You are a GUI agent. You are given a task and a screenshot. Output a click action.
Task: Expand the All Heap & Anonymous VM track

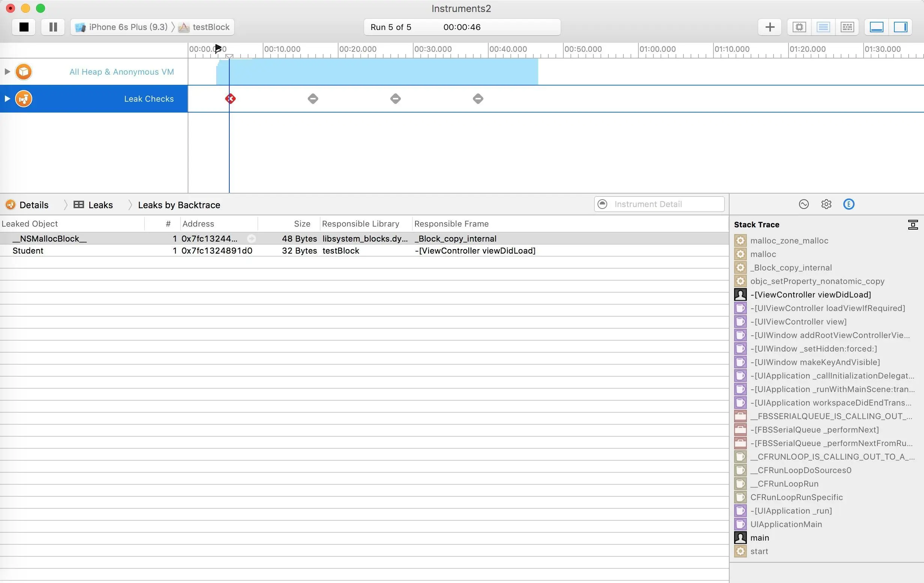click(x=7, y=72)
